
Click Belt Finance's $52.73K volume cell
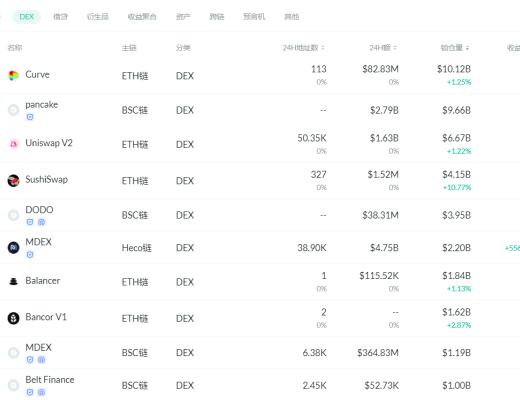[x=382, y=386]
